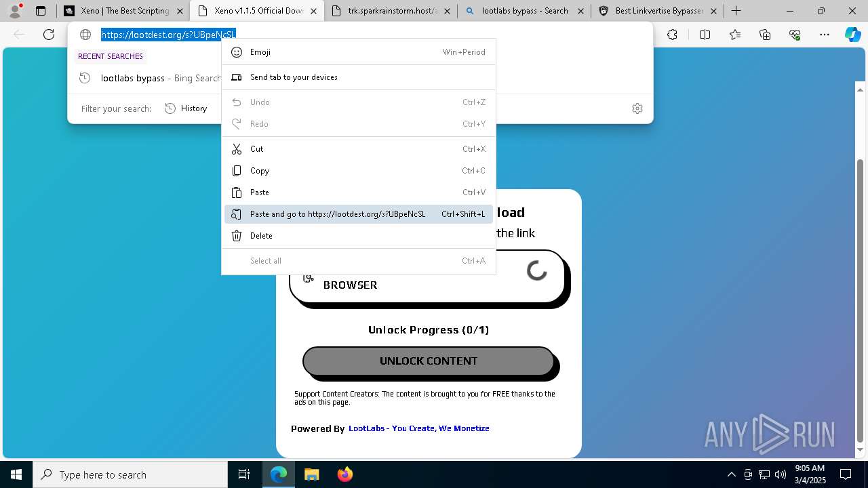Open the volume speaker tray icon
Screen dimensions: 868x488
pos(780,474)
